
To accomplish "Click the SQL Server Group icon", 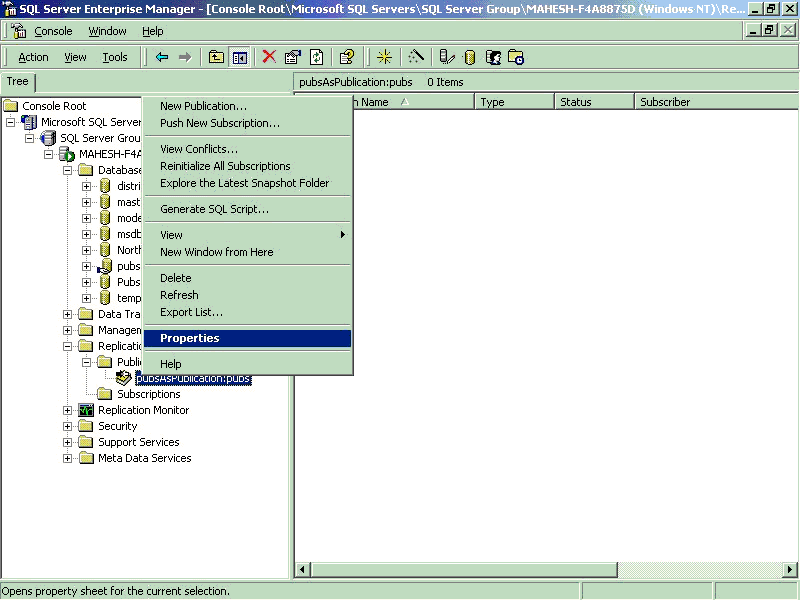I will click(x=48, y=138).
